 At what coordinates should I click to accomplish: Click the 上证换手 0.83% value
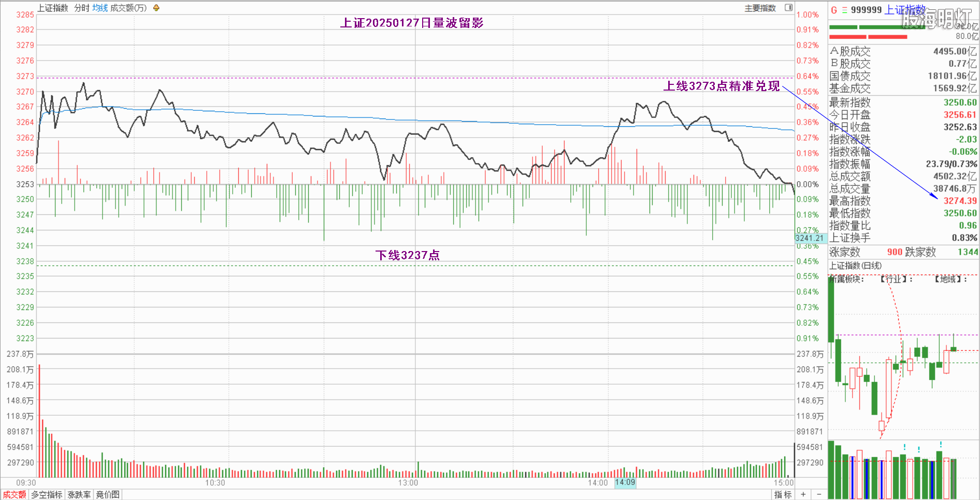964,238
